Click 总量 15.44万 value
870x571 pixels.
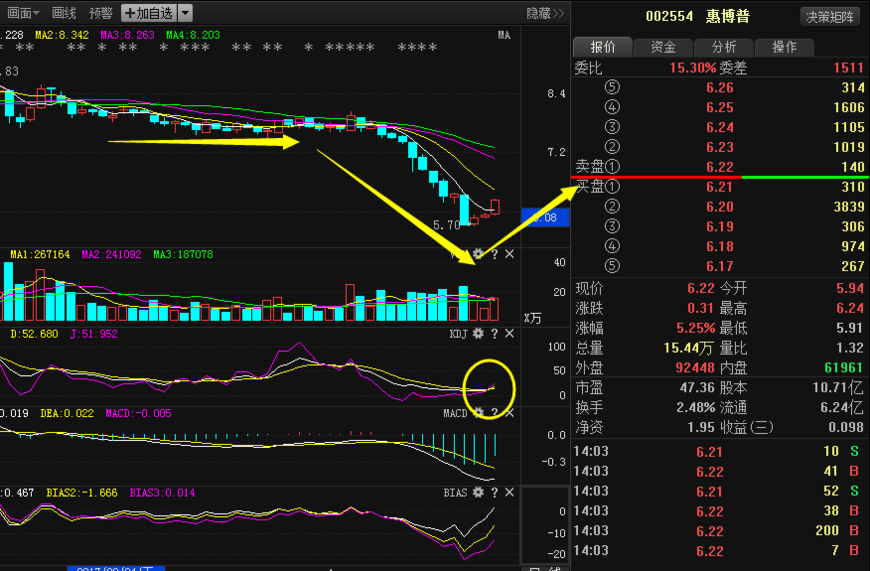(688, 348)
